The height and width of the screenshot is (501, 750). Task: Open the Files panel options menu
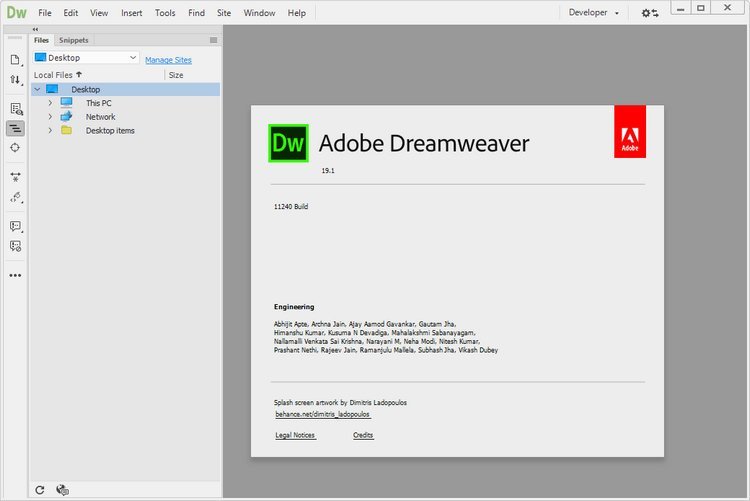coord(213,40)
